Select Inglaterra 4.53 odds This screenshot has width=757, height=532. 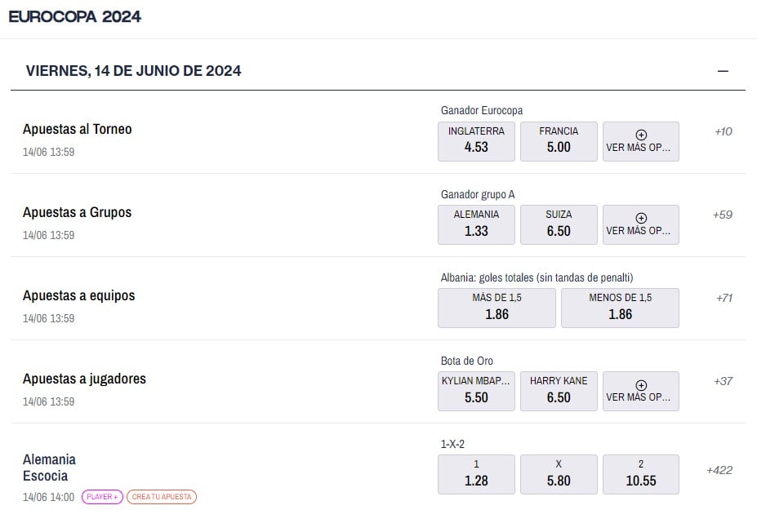[476, 141]
